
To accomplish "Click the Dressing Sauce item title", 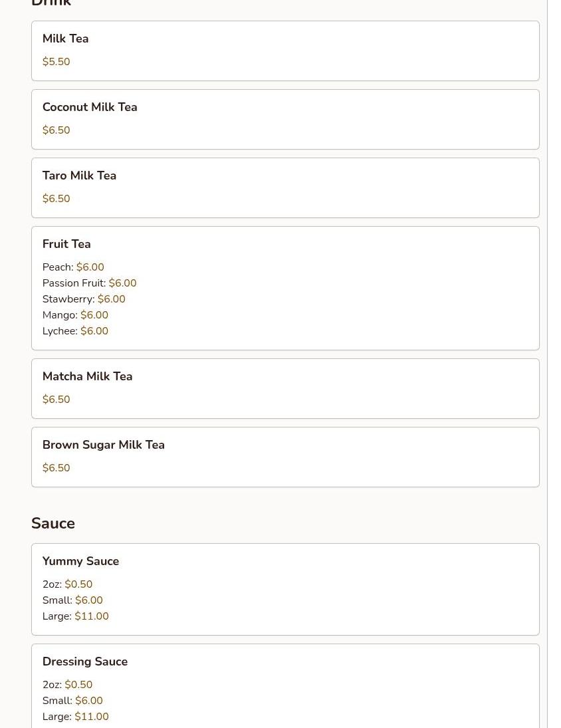I will (84, 662).
